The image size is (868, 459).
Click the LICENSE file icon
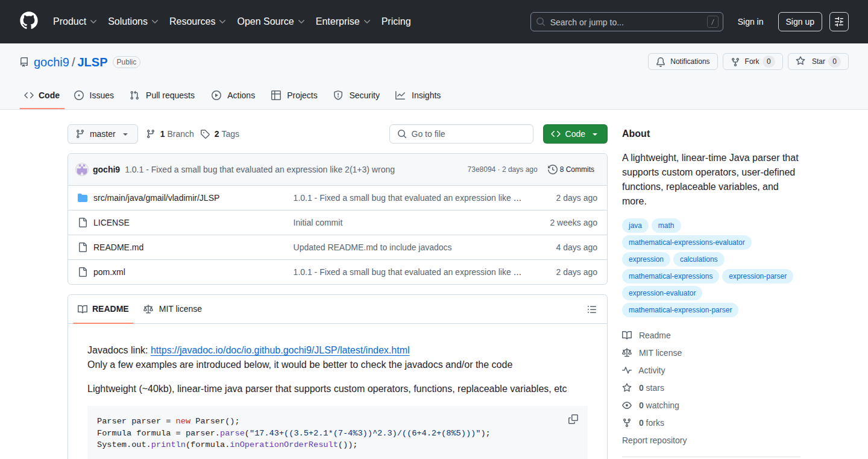pyautogui.click(x=83, y=223)
